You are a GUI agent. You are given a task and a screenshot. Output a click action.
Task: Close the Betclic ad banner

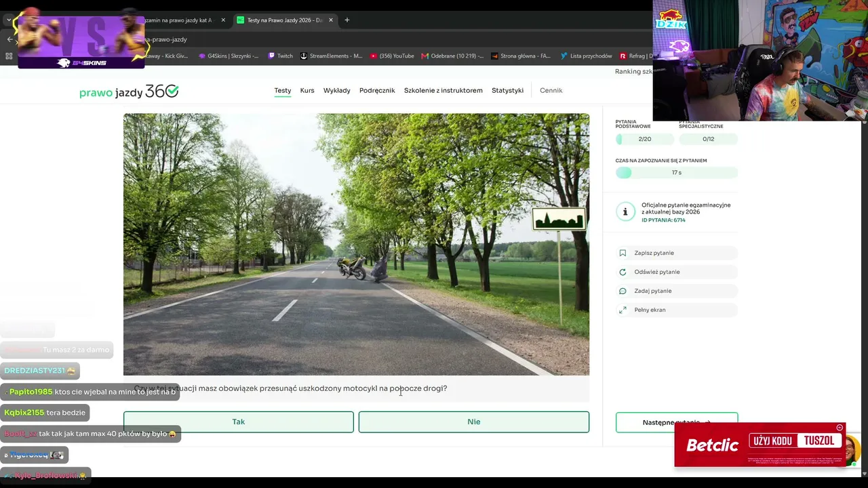pos(840,428)
